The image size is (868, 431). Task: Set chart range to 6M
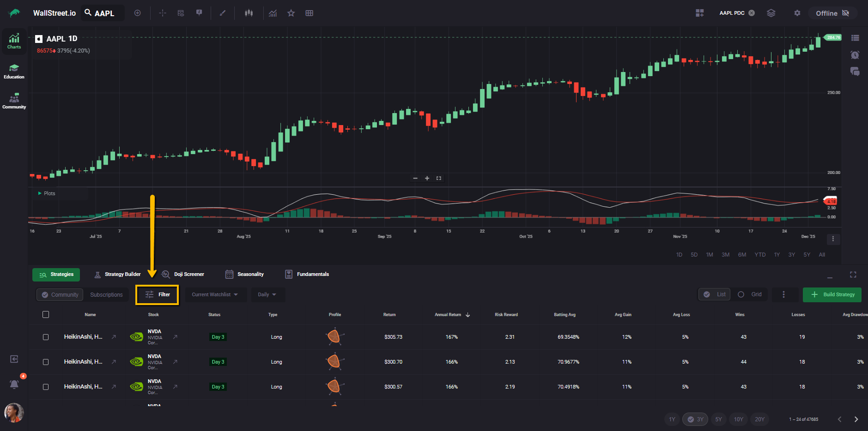[742, 255]
